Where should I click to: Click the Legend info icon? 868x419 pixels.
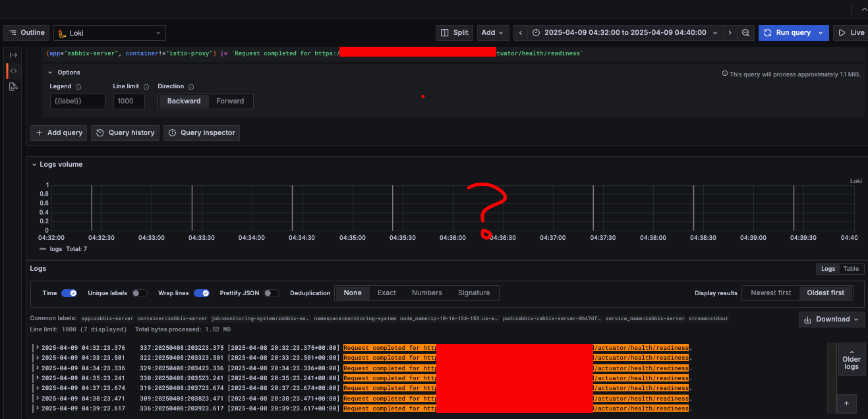pos(78,86)
